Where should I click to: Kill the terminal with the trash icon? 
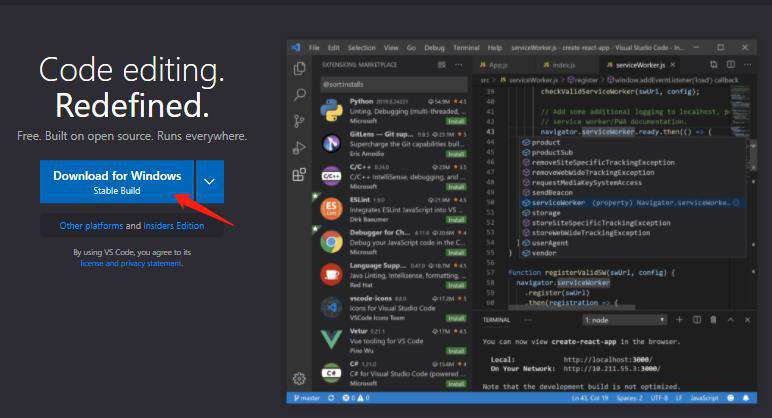tap(713, 320)
